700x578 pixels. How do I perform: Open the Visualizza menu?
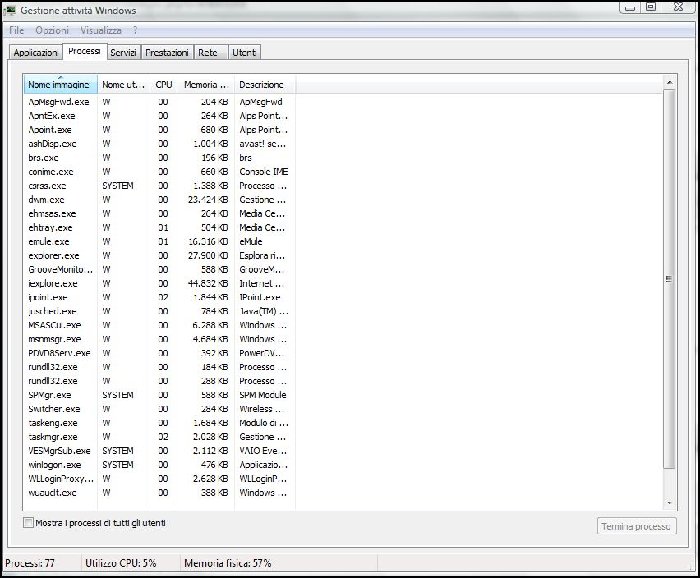pyautogui.click(x=101, y=30)
